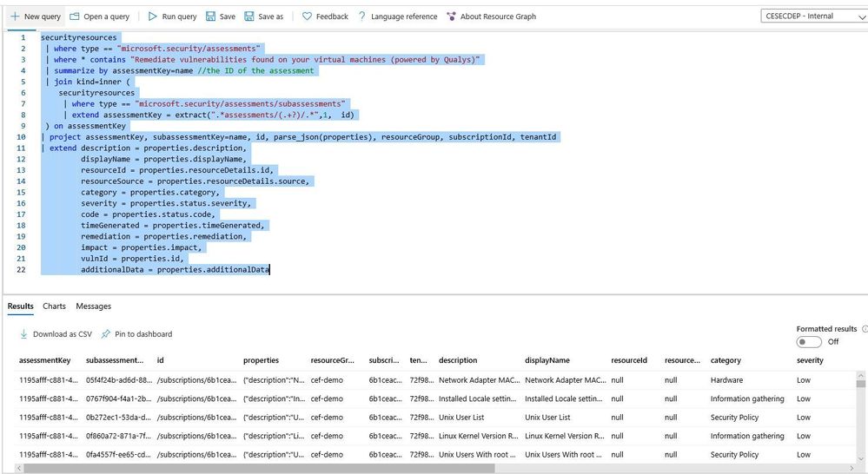Click the New query plus icon
Image resolution: width=868 pixels, height=474 pixels.
point(15,16)
